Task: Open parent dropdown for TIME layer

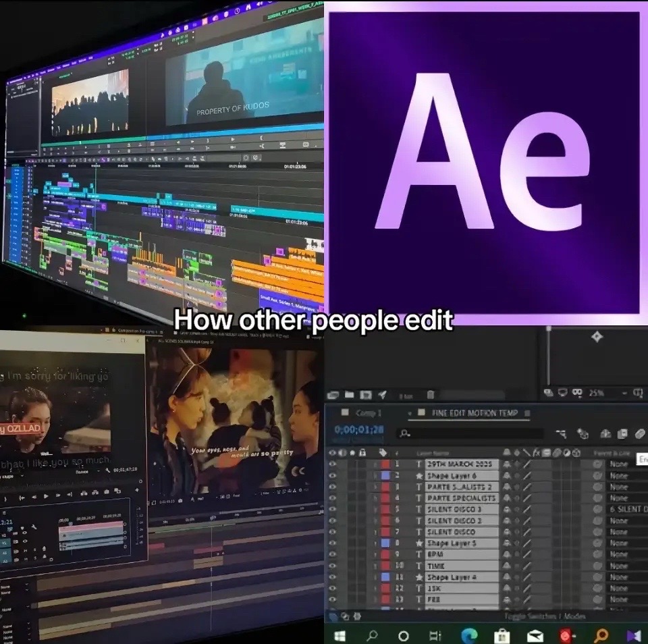Action: (628, 566)
